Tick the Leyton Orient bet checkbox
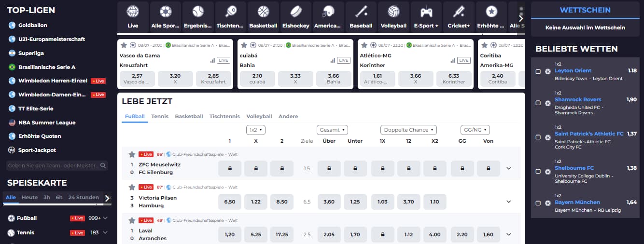The image size is (644, 244). (x=538, y=71)
